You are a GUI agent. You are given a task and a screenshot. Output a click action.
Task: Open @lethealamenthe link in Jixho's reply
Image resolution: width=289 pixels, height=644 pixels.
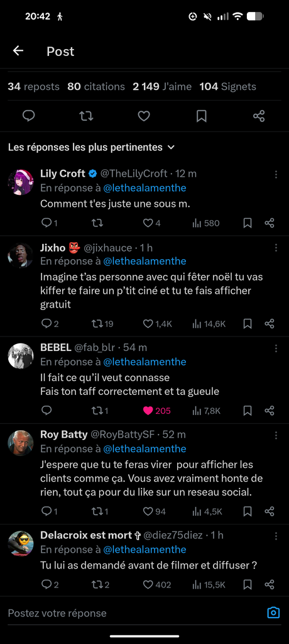click(x=144, y=261)
